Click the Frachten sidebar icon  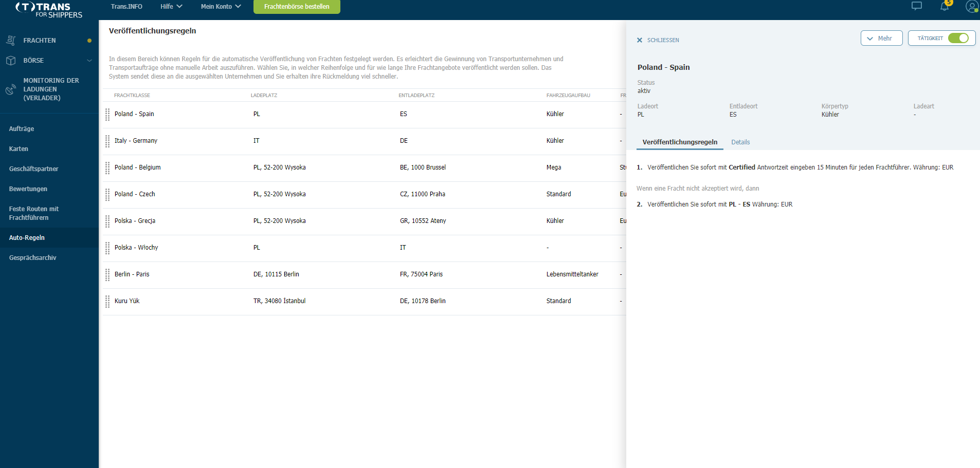click(11, 40)
